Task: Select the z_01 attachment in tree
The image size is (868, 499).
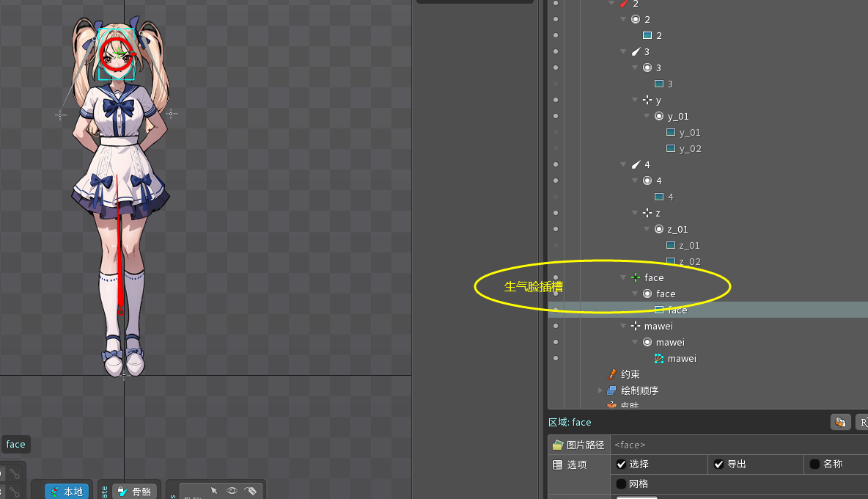Action: point(688,245)
